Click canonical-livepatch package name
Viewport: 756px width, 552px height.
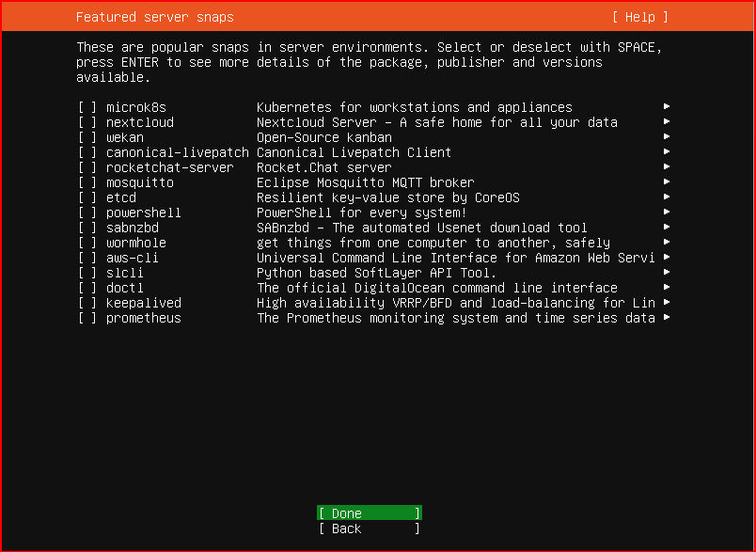178,152
